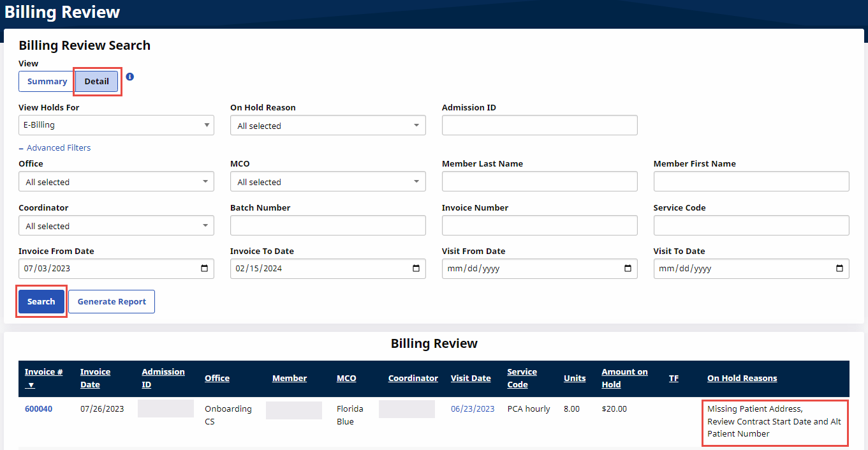Sort the table by Invoice # column
868x450 pixels.
(x=43, y=372)
